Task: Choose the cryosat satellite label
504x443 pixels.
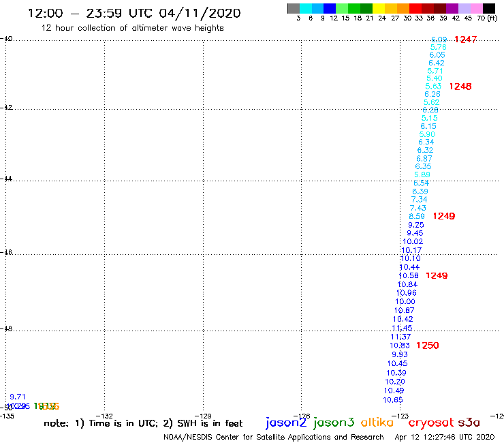Action: (x=430, y=423)
